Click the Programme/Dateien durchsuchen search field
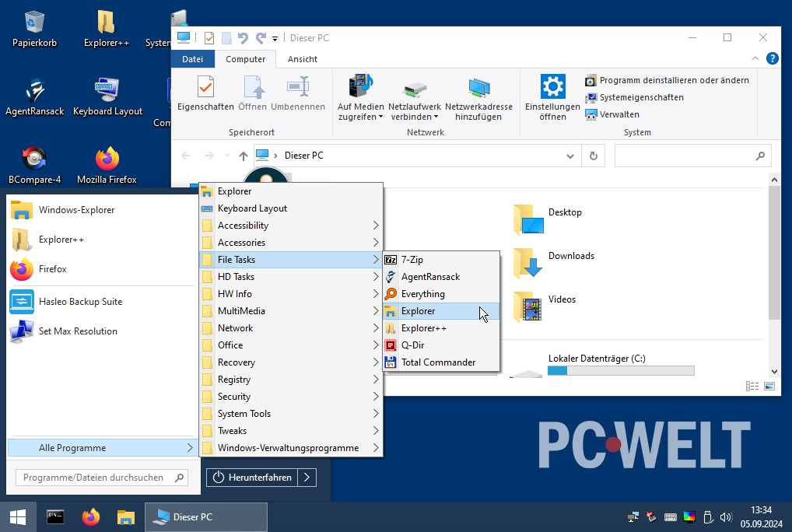This screenshot has width=792, height=532. (x=101, y=478)
